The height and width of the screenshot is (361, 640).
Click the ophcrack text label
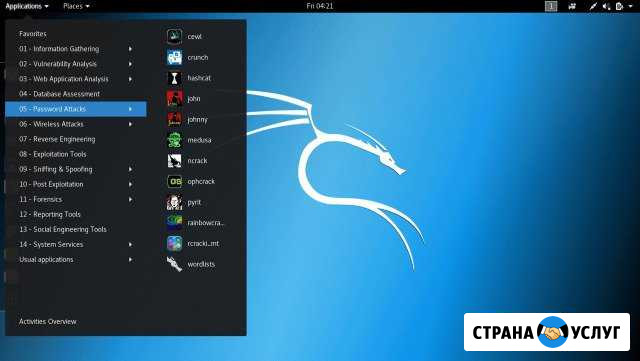click(x=201, y=181)
